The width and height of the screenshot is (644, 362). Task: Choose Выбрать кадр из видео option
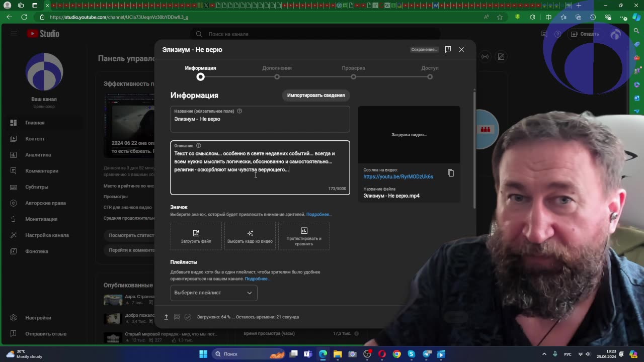click(250, 236)
